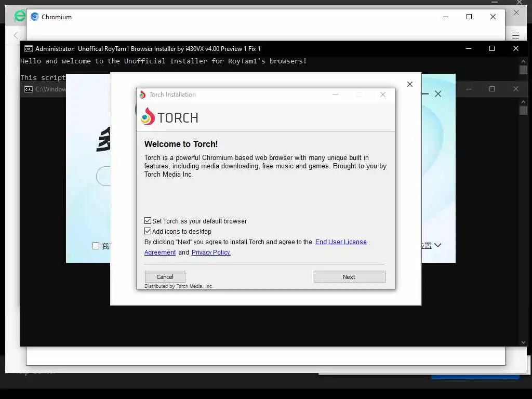This screenshot has width=532, height=399.
Task: Uncheck Set Torch as your default browser
Action: 148,221
